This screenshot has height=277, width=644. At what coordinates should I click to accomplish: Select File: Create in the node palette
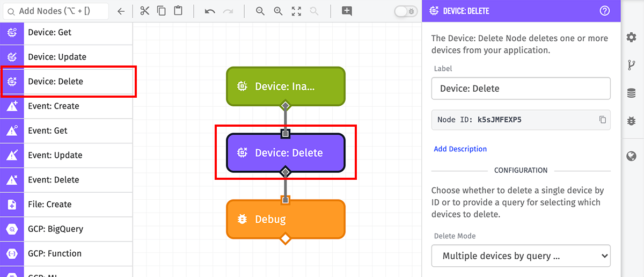(x=67, y=205)
